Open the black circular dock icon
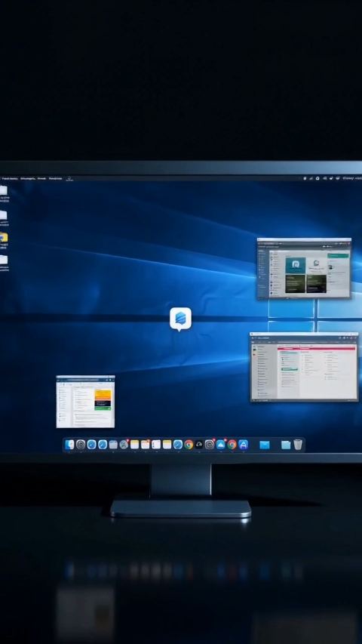The height and width of the screenshot is (644, 362). [x=199, y=445]
